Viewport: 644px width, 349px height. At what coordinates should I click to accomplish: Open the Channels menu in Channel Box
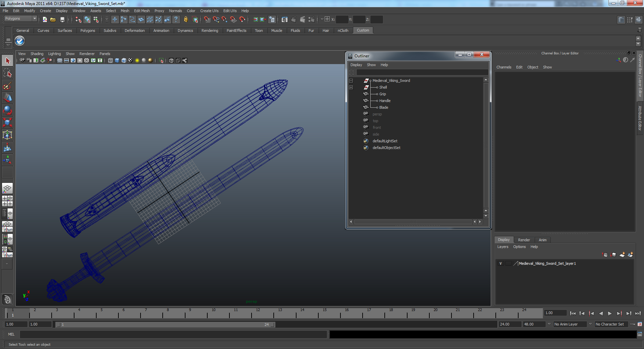click(x=504, y=67)
